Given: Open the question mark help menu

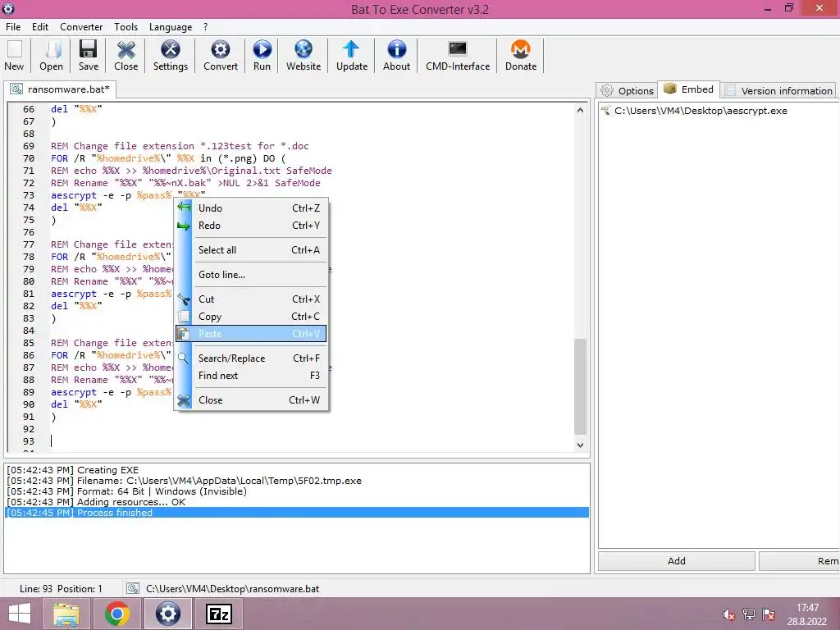Looking at the screenshot, I should coord(205,27).
